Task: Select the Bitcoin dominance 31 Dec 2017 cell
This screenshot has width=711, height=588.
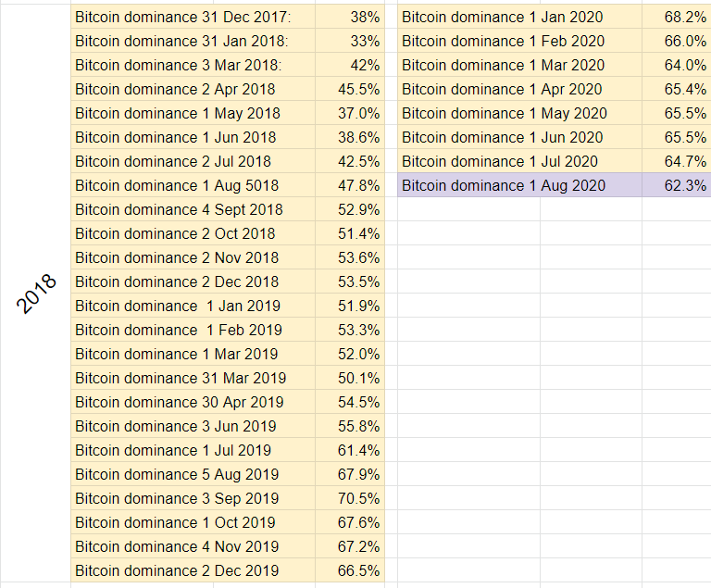Action: tap(193, 17)
